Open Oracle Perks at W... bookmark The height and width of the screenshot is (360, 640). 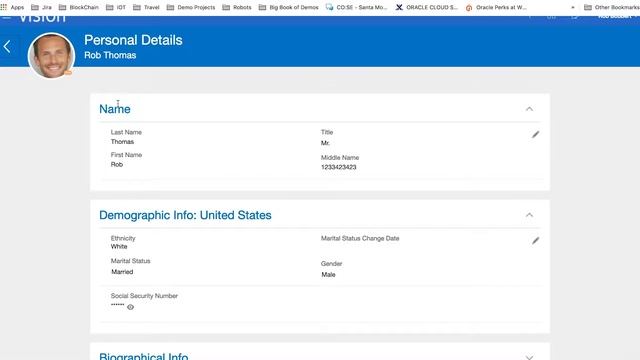click(496, 7)
